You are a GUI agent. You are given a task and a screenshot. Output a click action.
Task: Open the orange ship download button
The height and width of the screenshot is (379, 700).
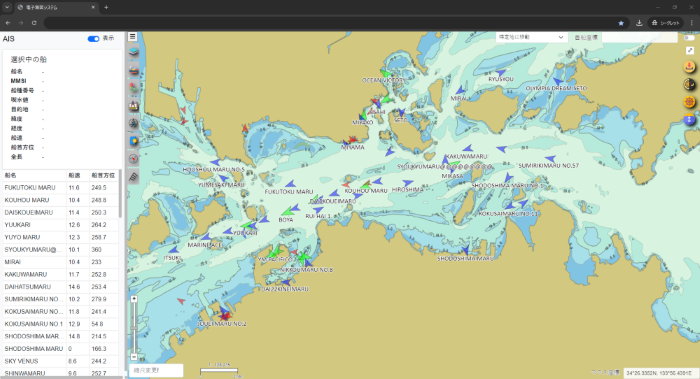point(689,67)
